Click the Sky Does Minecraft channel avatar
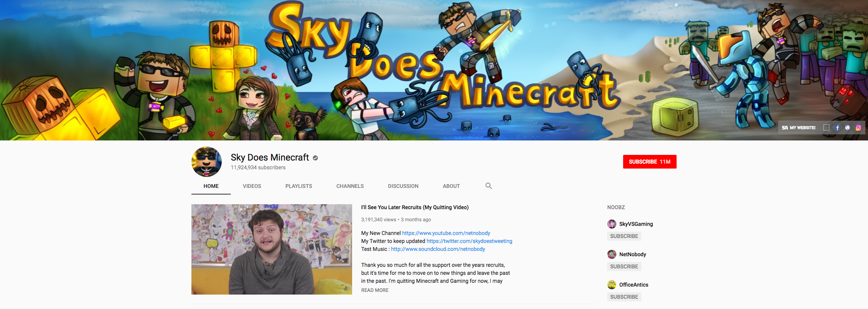Screen dimensions: 868x309 point(207,162)
